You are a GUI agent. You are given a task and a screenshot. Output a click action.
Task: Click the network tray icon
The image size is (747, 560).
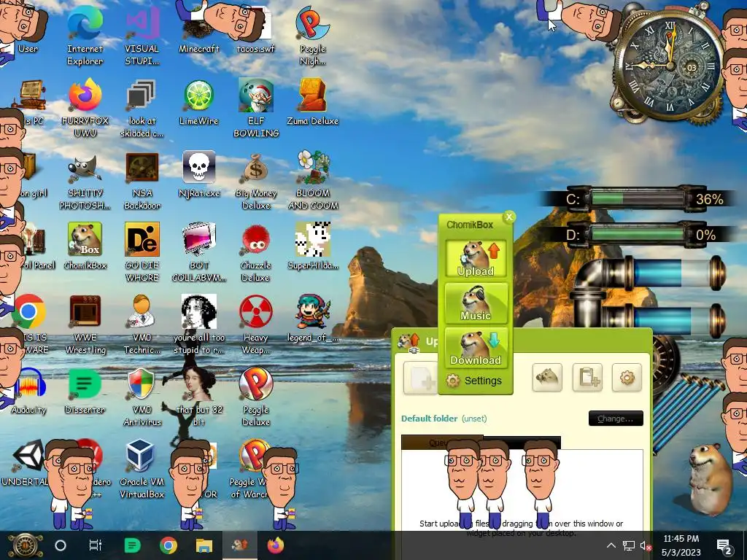point(628,545)
